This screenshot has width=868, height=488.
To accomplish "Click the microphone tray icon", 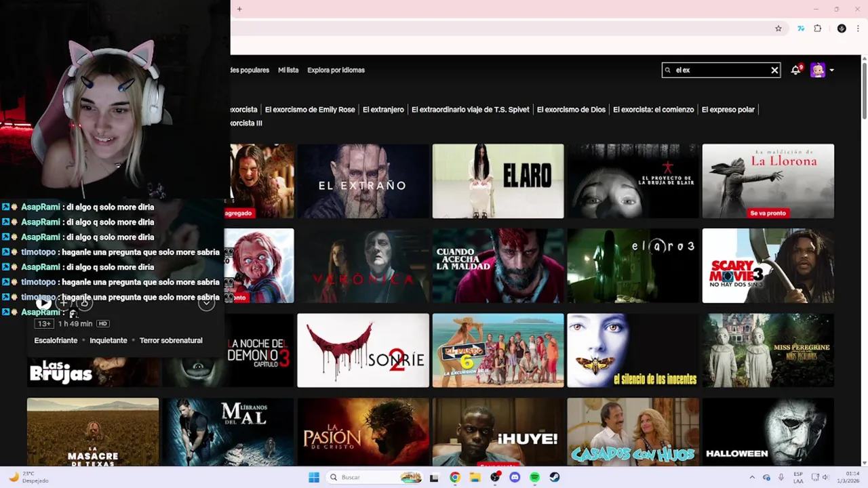I will 781,477.
